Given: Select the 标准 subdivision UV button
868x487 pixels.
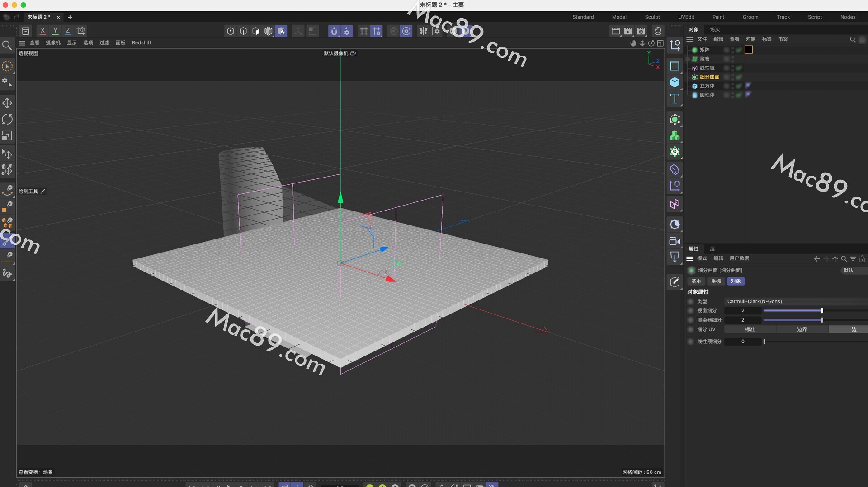Looking at the screenshot, I should (750, 329).
